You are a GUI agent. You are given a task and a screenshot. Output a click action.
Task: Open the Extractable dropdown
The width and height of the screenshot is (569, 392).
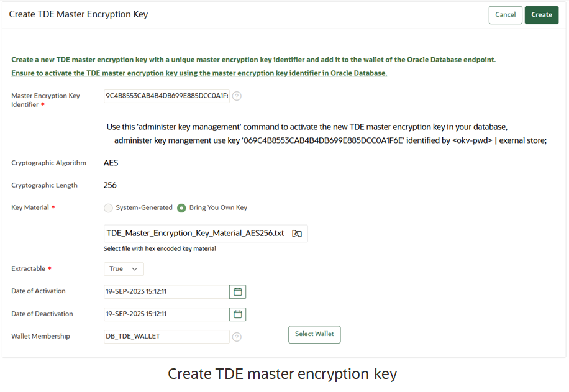click(123, 269)
